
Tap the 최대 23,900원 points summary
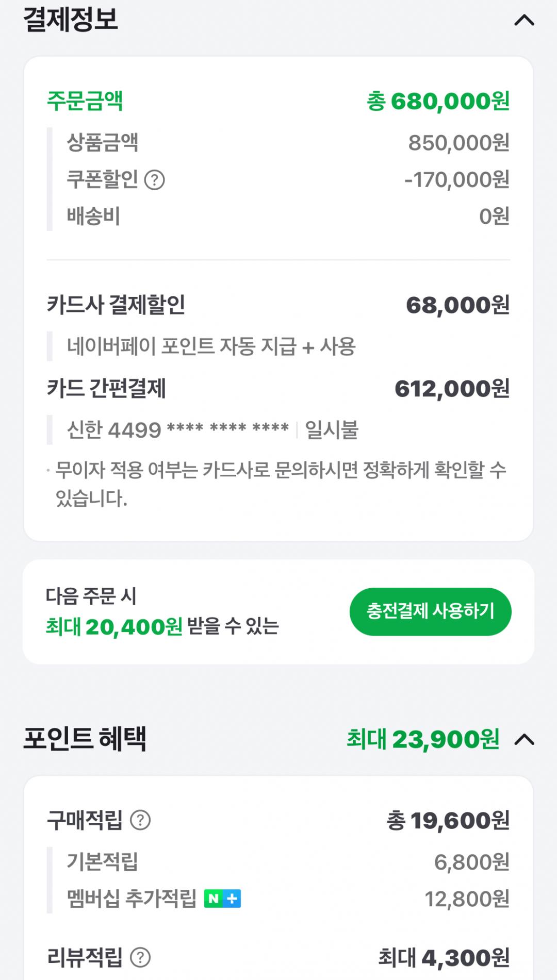pyautogui.click(x=423, y=739)
